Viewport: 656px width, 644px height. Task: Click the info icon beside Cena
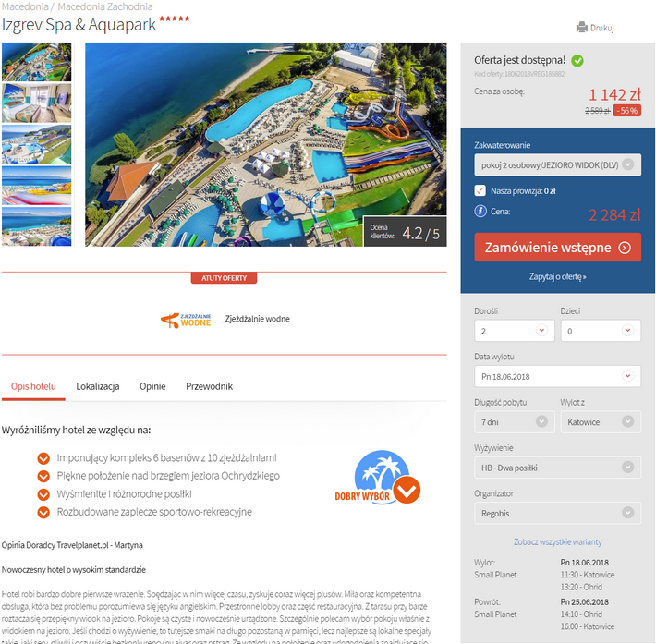coord(480,211)
